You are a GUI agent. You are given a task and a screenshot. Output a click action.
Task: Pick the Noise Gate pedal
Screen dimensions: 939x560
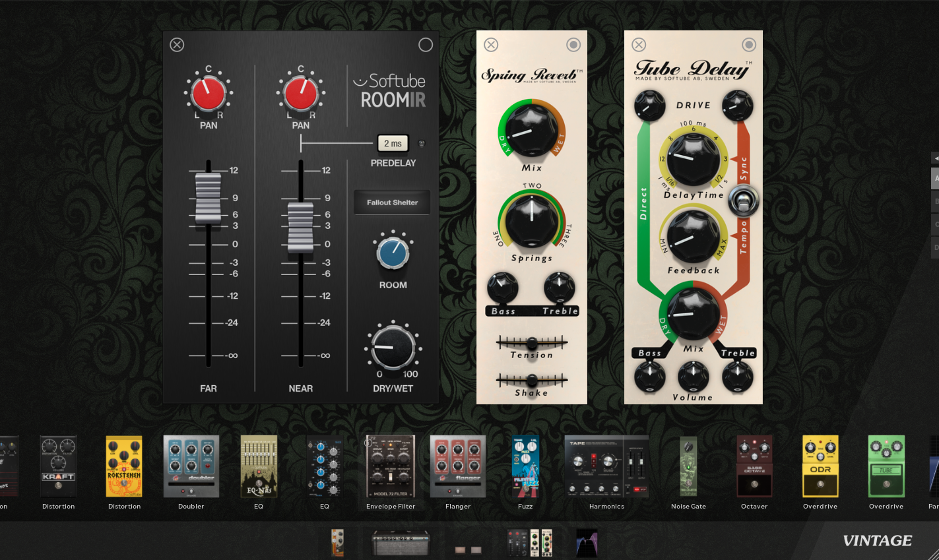688,466
